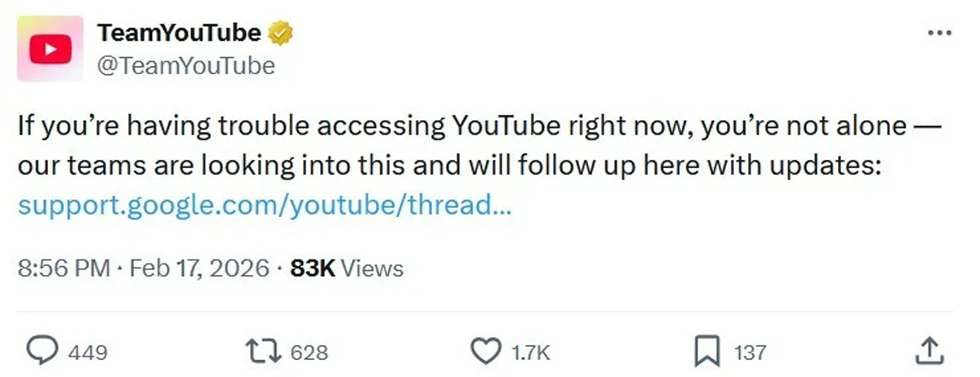This screenshot has height=377, width=980.
Task: Click the 628 reposts count
Action: pos(310,353)
